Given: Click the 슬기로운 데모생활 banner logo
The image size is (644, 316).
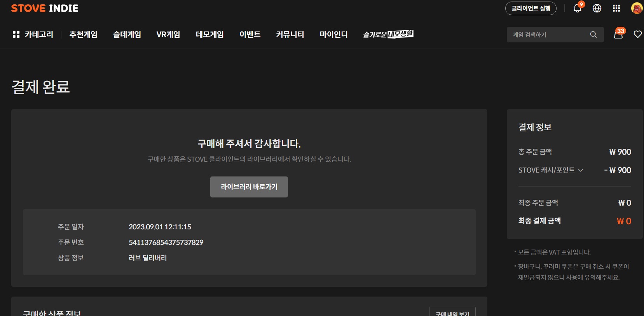Looking at the screenshot, I should (388, 35).
